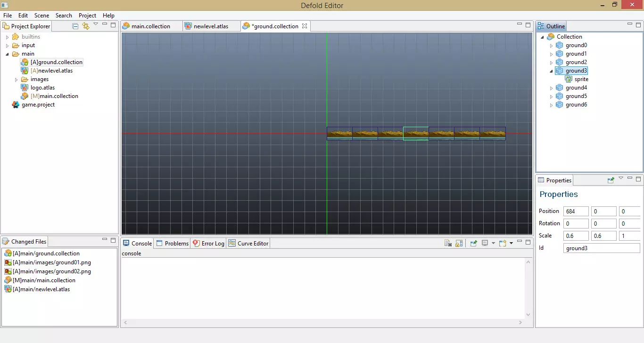644x343 pixels.
Task: Click the pin icon in Properties panel
Action: coord(611,180)
